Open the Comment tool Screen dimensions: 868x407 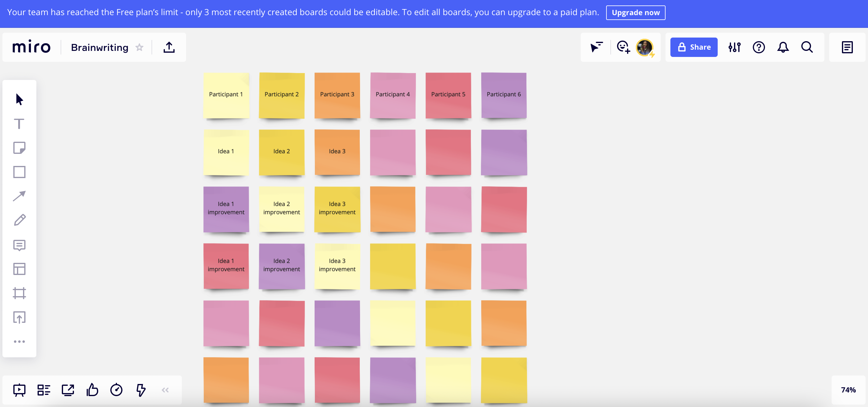pyautogui.click(x=19, y=245)
